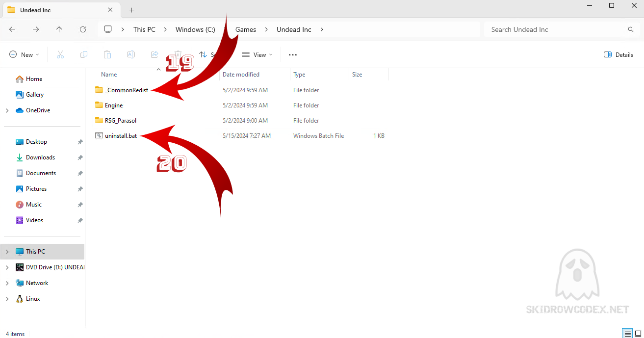Refresh the Undead Inc folder view

(83, 29)
